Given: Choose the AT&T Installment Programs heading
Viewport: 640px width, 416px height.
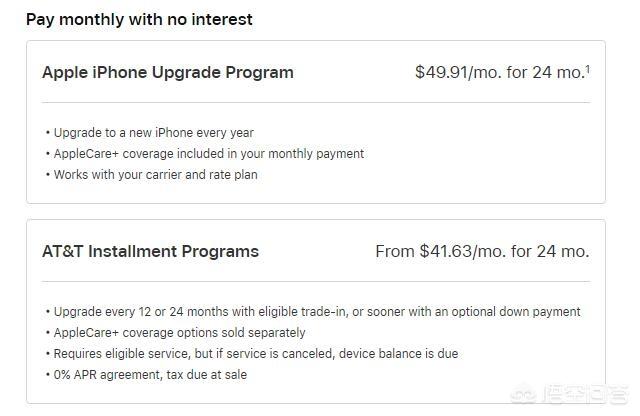Looking at the screenshot, I should click(x=150, y=251).
